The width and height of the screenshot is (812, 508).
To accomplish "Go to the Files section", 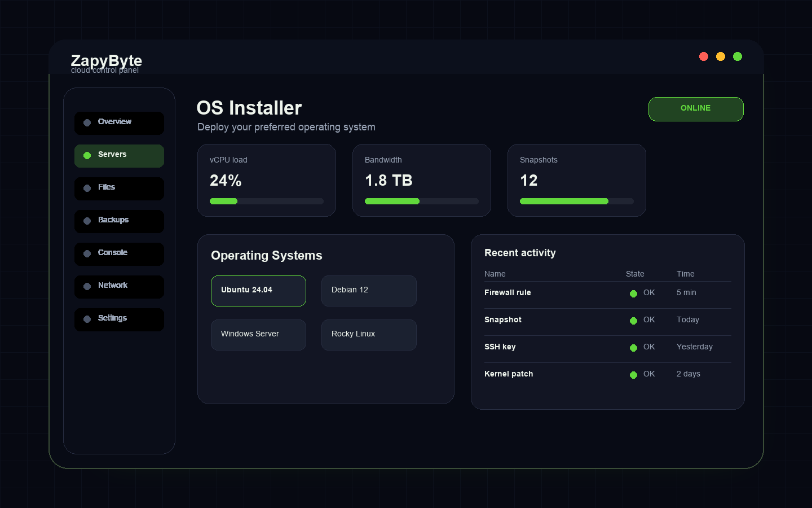I will tap(119, 189).
